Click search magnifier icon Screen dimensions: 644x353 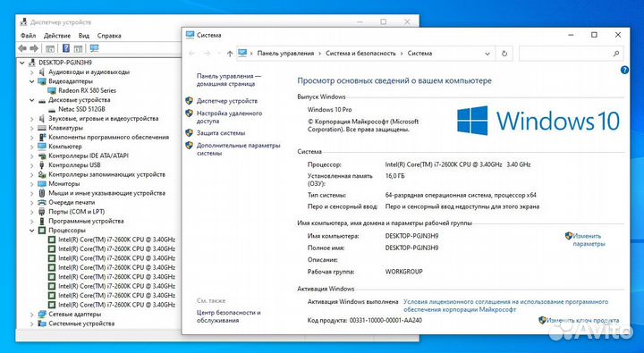(616, 54)
